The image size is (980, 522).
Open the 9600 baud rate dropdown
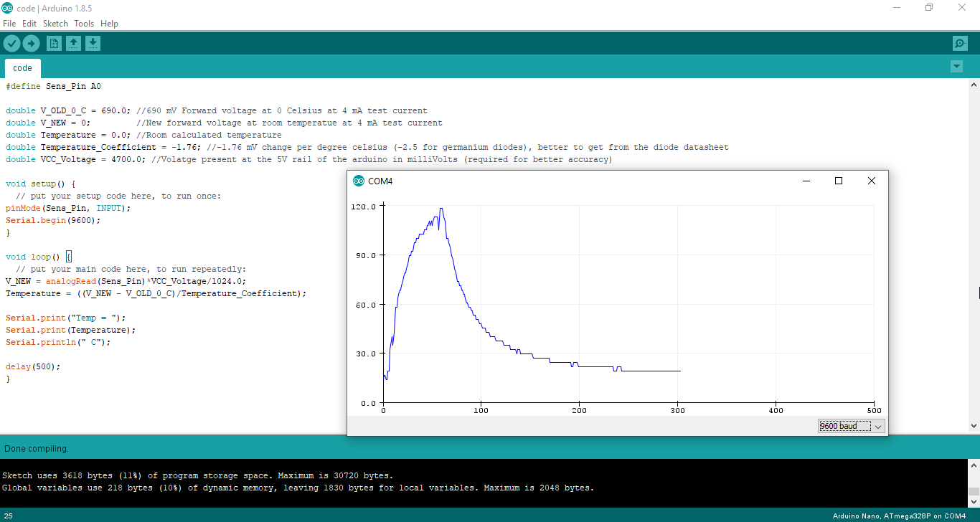click(x=852, y=426)
